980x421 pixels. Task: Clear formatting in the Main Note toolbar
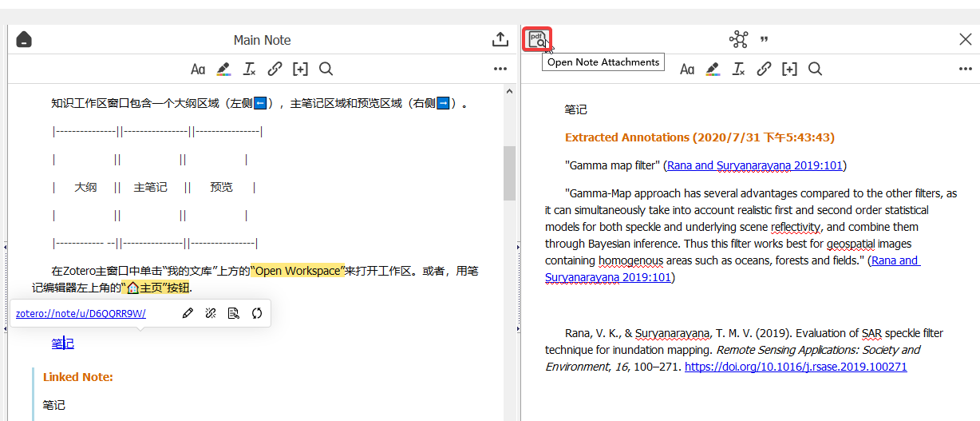tap(249, 70)
